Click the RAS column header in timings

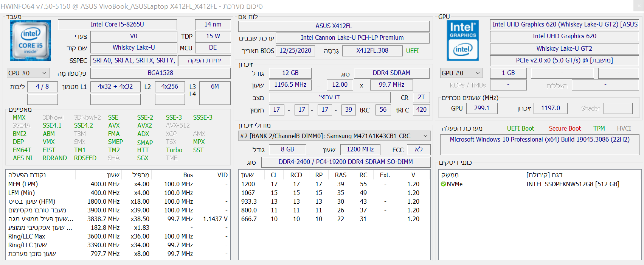pyautogui.click(x=340, y=175)
